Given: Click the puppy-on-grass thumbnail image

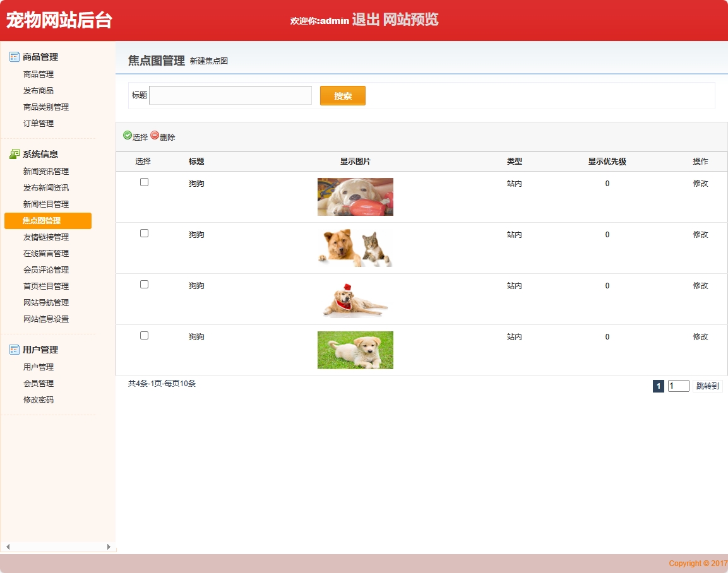Looking at the screenshot, I should tap(355, 350).
